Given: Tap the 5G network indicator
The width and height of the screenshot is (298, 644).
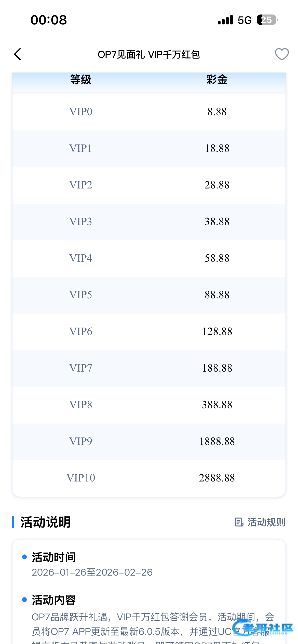Looking at the screenshot, I should 245,20.
